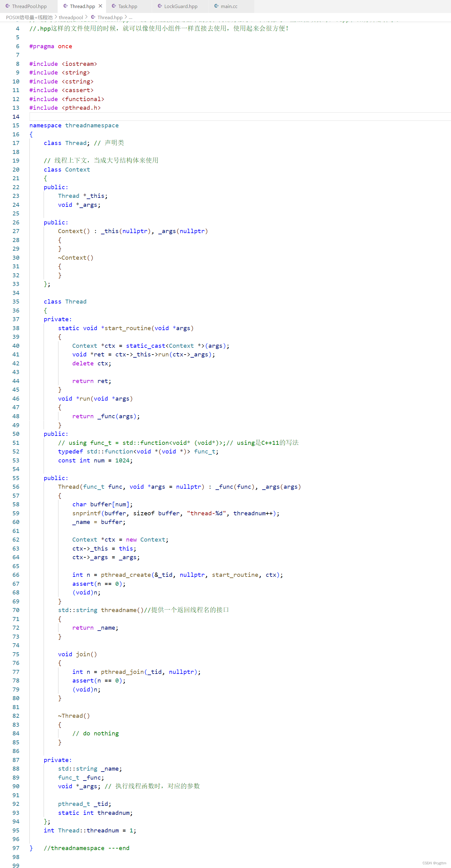Click the C++ file icon on Thread.hpp tab
451x868 pixels.
pyautogui.click(x=65, y=6)
